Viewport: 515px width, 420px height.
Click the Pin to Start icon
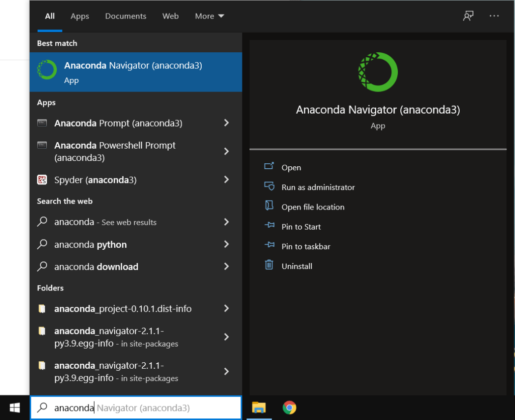[x=270, y=227]
